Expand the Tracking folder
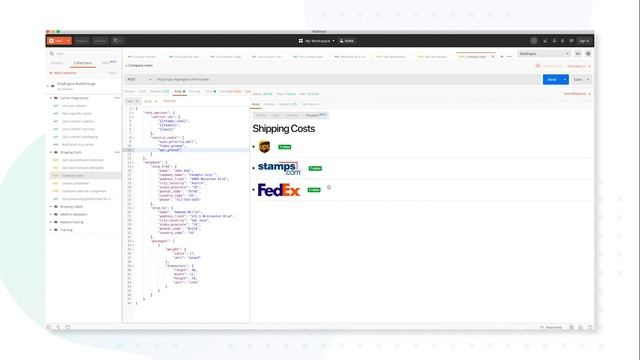Screen dimensions: 640x360 click(51, 230)
